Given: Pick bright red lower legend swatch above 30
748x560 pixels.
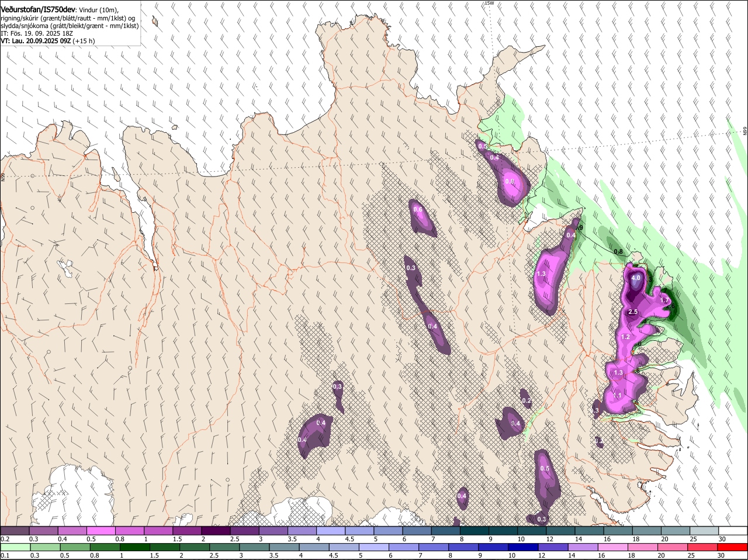Looking at the screenshot, I should click(733, 547).
